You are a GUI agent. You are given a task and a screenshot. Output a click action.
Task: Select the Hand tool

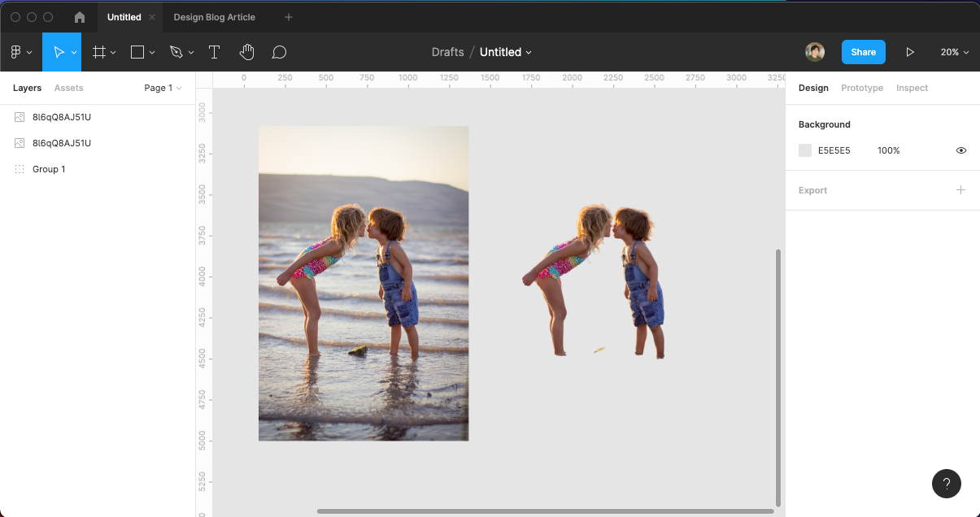(x=246, y=51)
